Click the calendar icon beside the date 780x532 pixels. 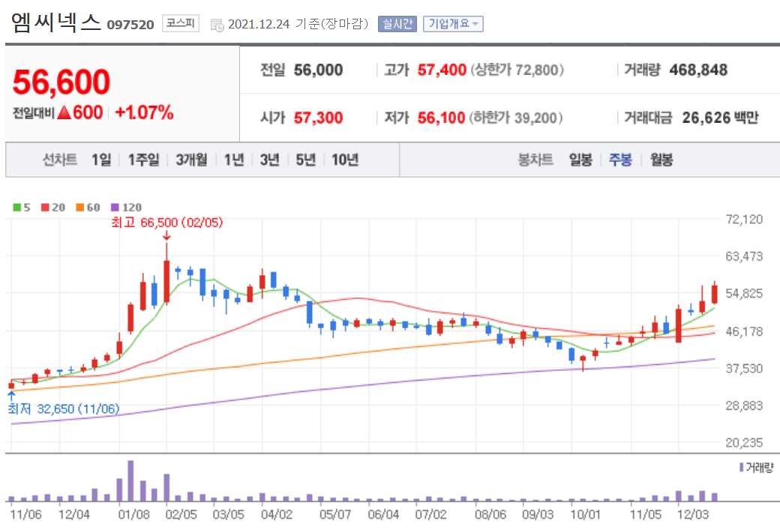pos(215,23)
